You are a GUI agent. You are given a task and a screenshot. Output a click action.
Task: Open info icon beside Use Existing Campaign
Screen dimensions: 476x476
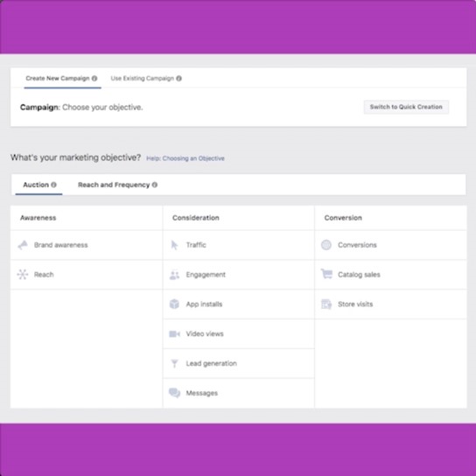178,79
